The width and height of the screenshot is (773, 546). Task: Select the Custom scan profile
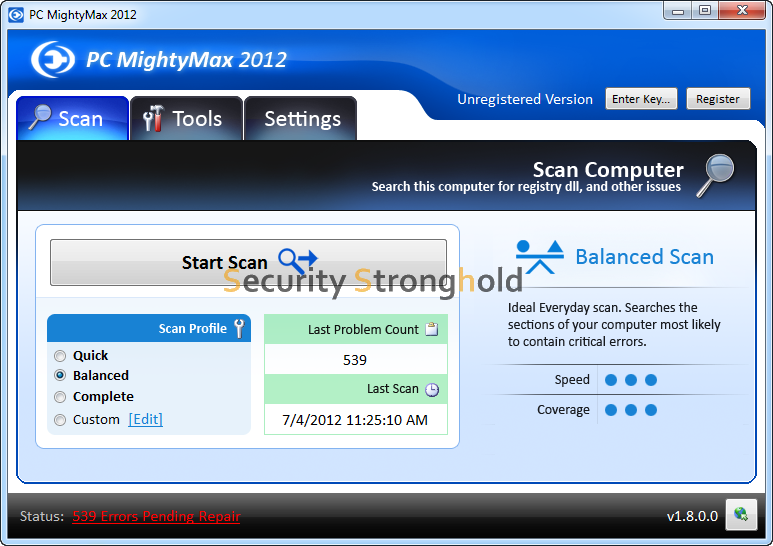(60, 420)
